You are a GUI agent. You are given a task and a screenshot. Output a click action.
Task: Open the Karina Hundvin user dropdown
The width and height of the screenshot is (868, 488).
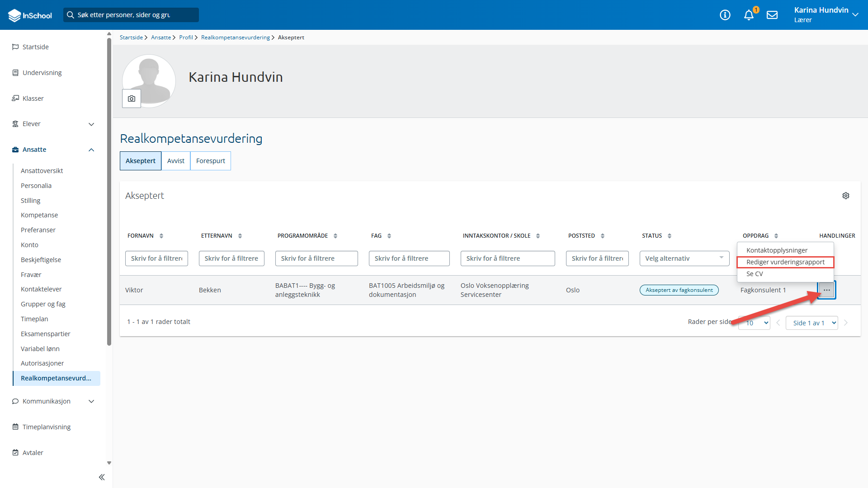click(826, 15)
